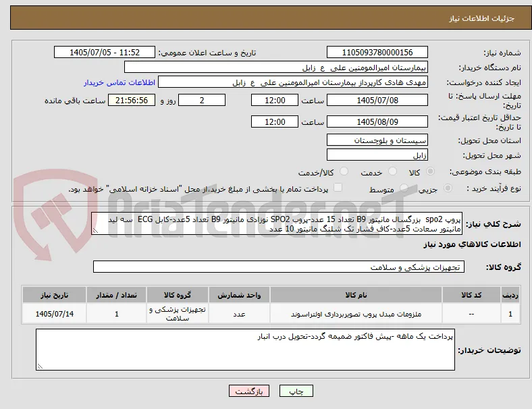Click the request creator field مهدی هادی
Screen dimensions: 532x409
[293, 82]
